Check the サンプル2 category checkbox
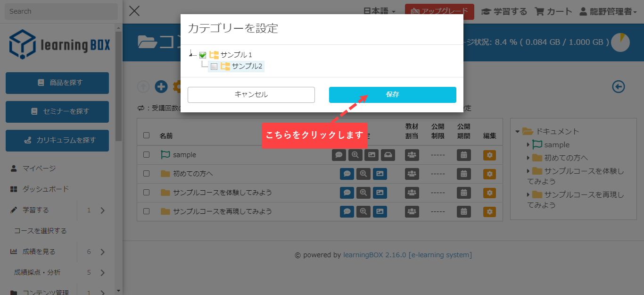Image resolution: width=644 pixels, height=295 pixels. click(x=214, y=67)
